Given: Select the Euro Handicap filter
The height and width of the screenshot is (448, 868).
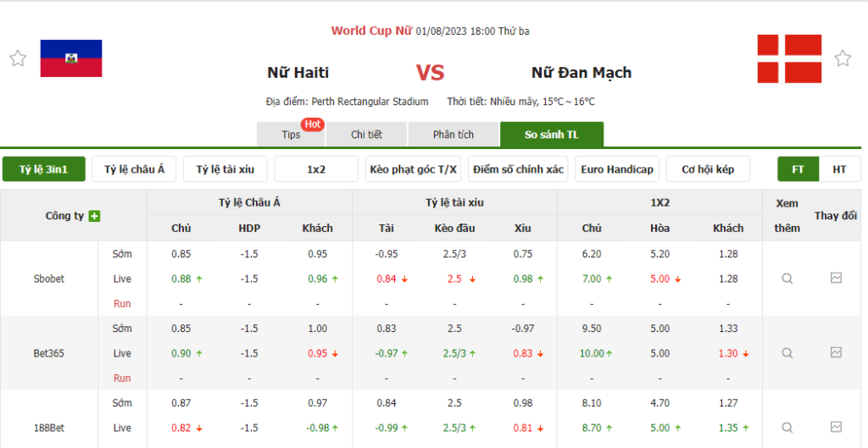Looking at the screenshot, I should [x=617, y=169].
